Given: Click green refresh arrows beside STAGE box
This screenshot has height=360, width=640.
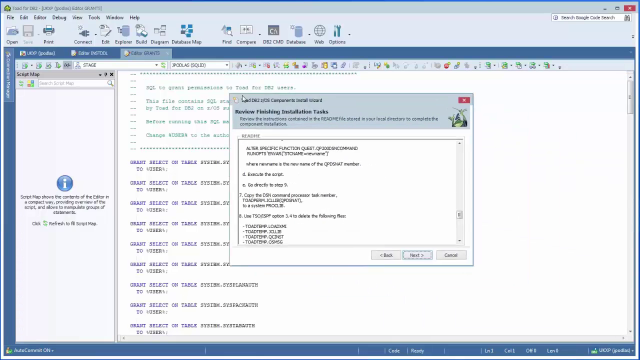Looking at the screenshot, I should (x=163, y=65).
